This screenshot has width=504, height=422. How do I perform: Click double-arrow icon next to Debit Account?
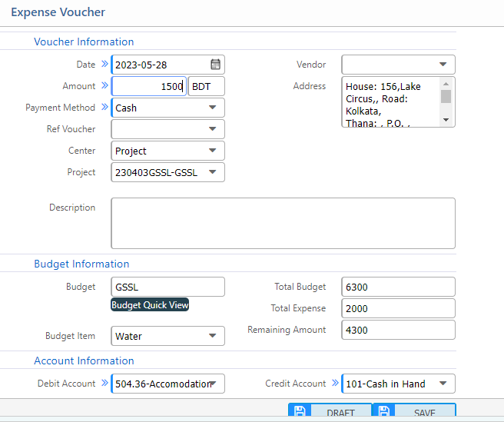click(x=104, y=383)
